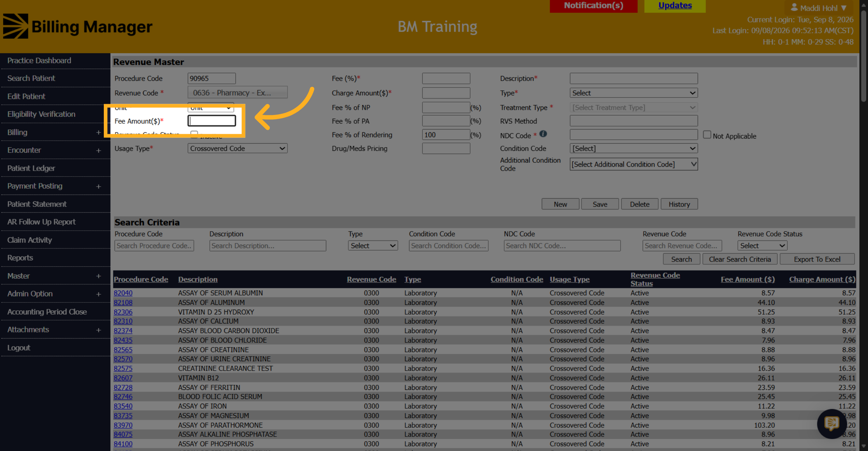Screen dimensions: 868x451
Task: Click Clear Search Criteria button
Action: [740, 259]
